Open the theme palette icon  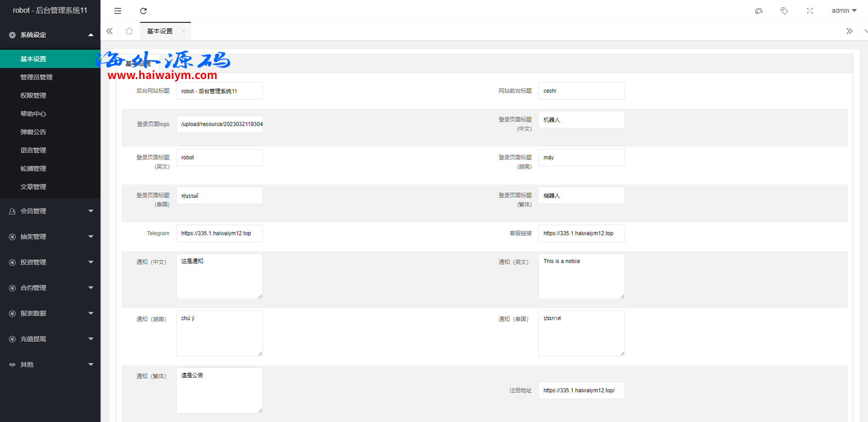758,11
